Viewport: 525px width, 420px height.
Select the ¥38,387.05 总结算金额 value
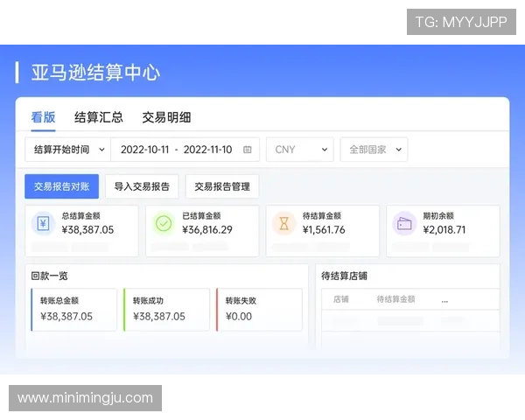87,230
